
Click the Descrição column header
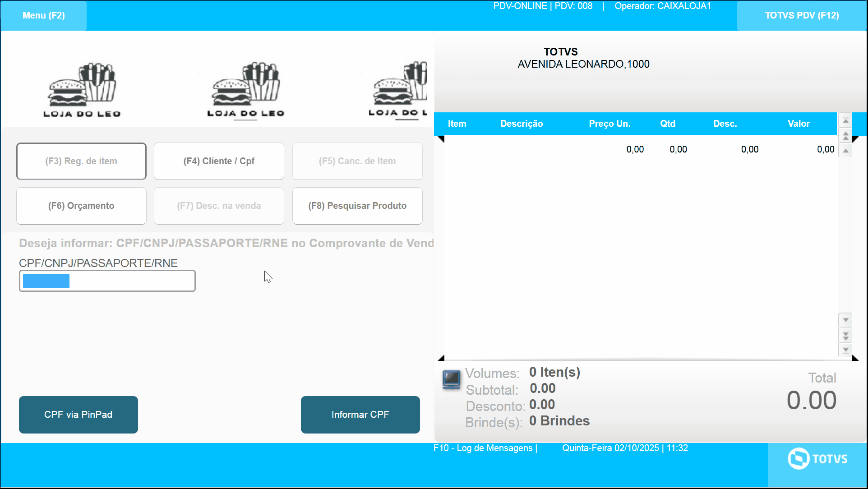coord(521,124)
